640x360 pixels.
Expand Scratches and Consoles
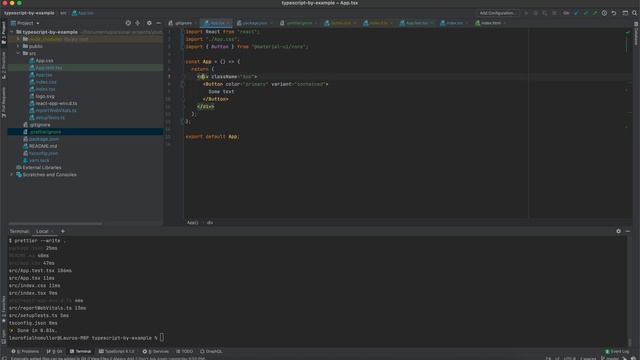tap(12, 175)
